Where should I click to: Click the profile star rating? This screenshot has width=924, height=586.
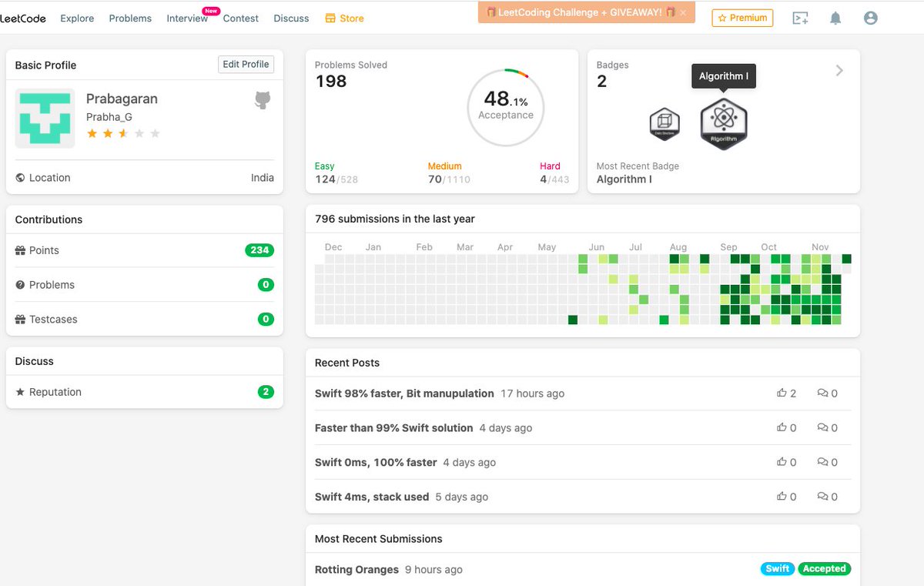tap(123, 134)
